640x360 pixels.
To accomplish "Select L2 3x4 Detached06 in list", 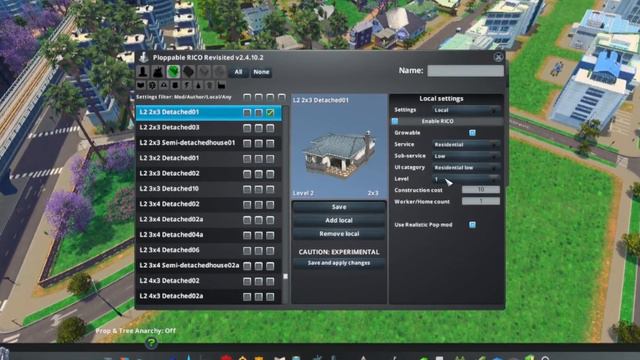I will pyautogui.click(x=209, y=250).
